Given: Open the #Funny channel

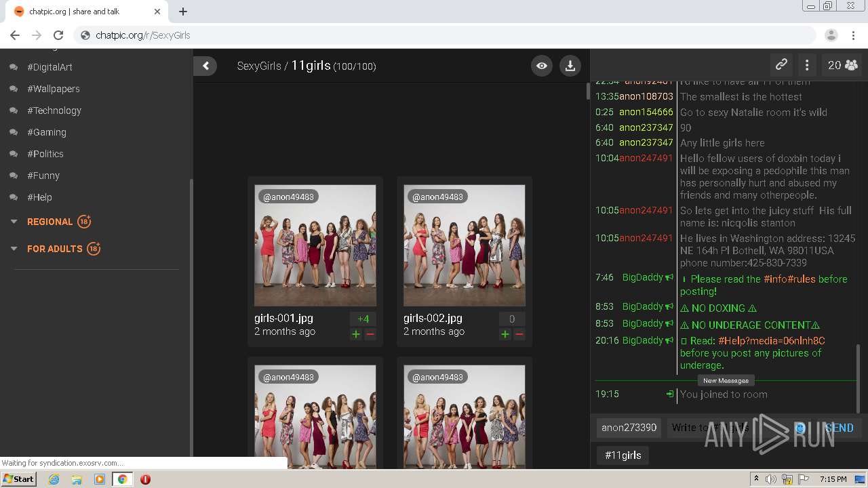Looking at the screenshot, I should 43,176.
